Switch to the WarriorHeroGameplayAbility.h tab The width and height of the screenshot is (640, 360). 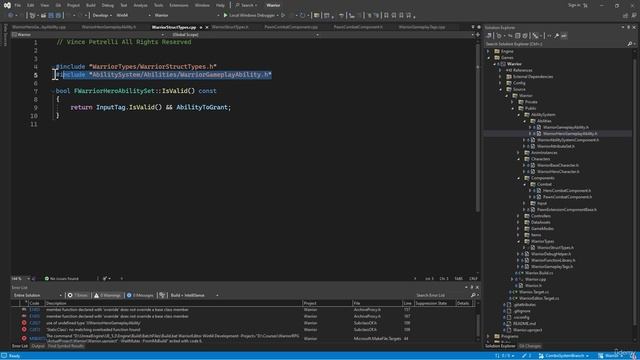click(x=109, y=27)
